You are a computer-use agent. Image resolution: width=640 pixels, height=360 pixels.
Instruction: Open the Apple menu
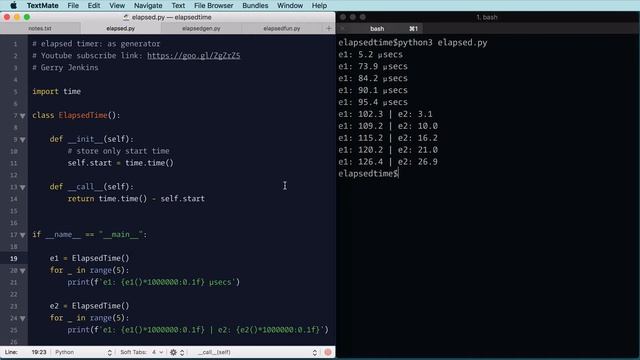pos(13,5)
